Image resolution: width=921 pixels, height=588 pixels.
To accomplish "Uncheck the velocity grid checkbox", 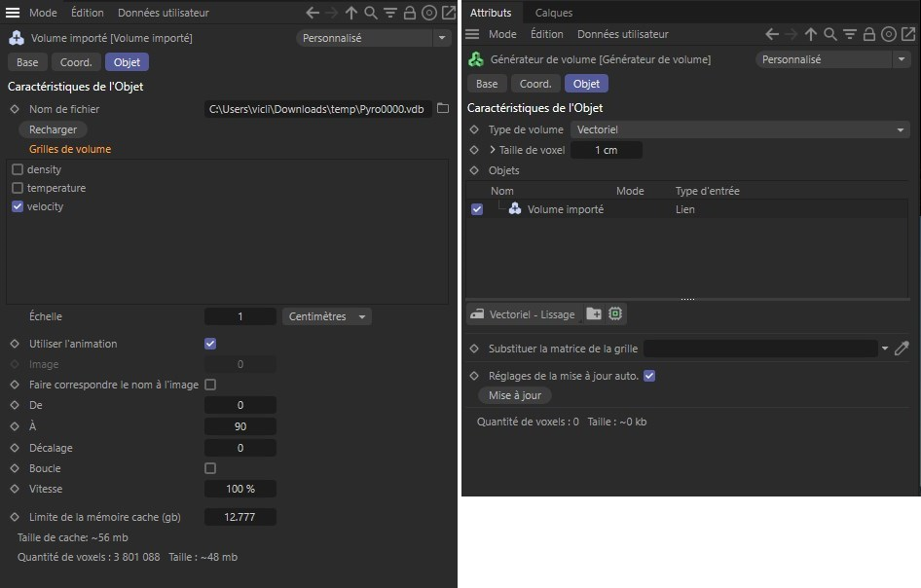I will point(18,206).
